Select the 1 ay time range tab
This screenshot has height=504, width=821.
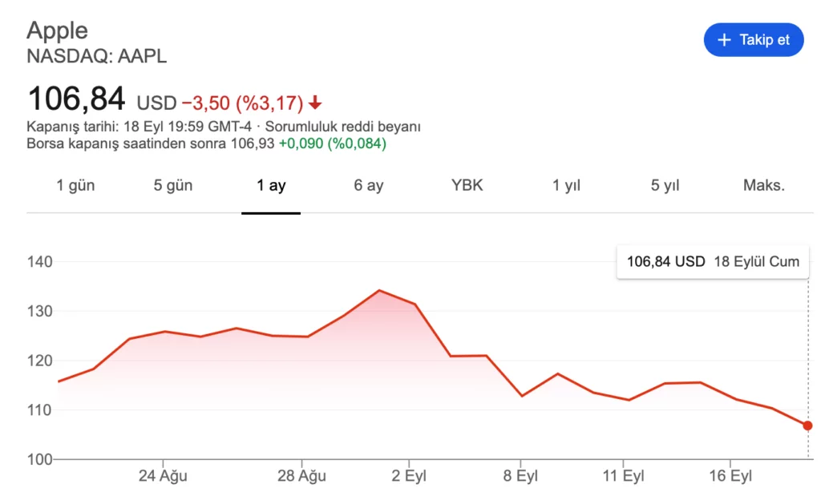click(271, 185)
